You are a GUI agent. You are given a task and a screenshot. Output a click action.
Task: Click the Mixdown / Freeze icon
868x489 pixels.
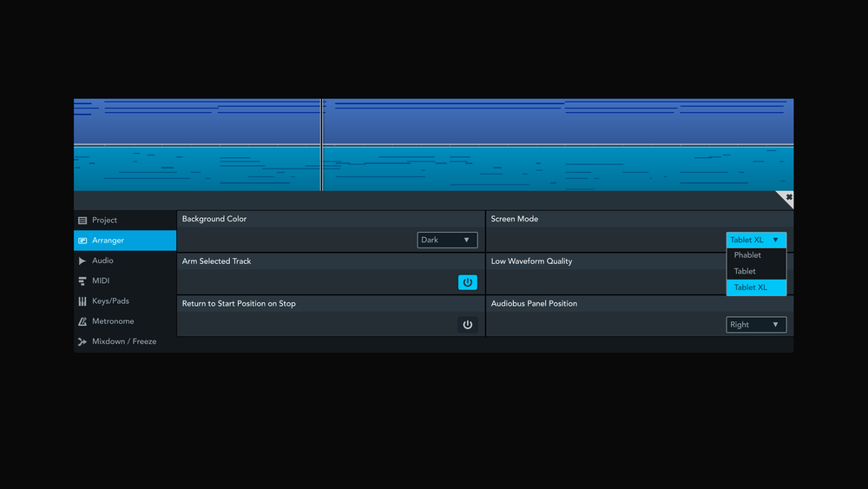[82, 341]
